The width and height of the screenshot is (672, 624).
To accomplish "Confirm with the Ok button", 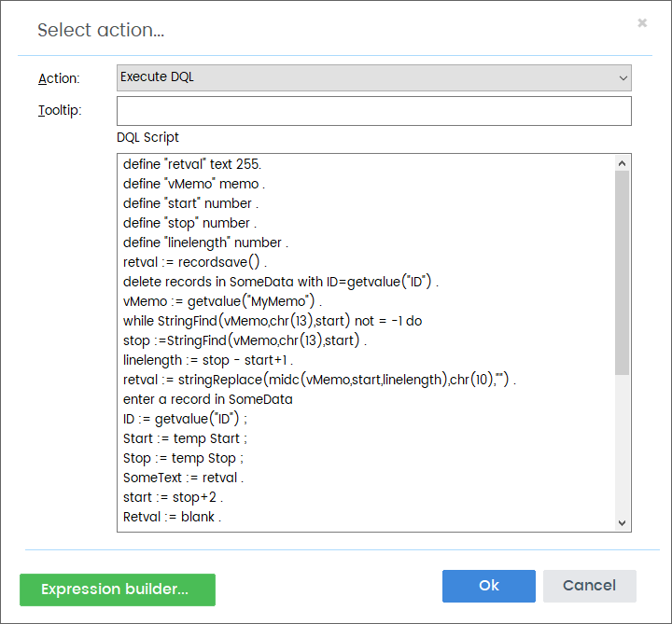I will tap(488, 586).
